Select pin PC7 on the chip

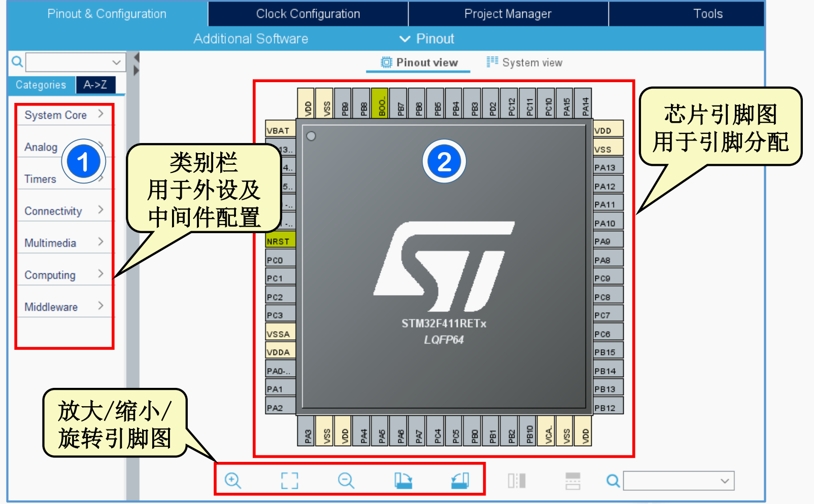(608, 315)
